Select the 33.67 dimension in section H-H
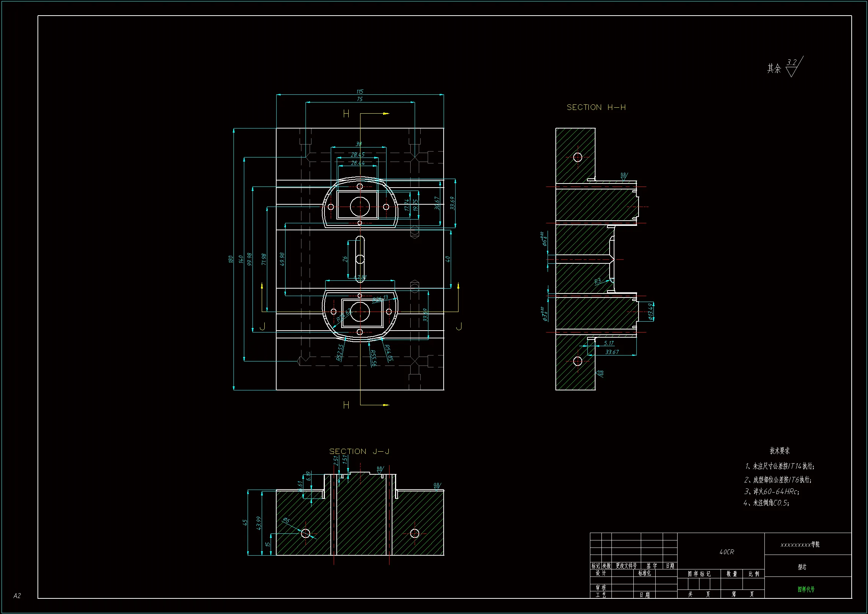Viewport: 868px width, 614px height. [612, 352]
